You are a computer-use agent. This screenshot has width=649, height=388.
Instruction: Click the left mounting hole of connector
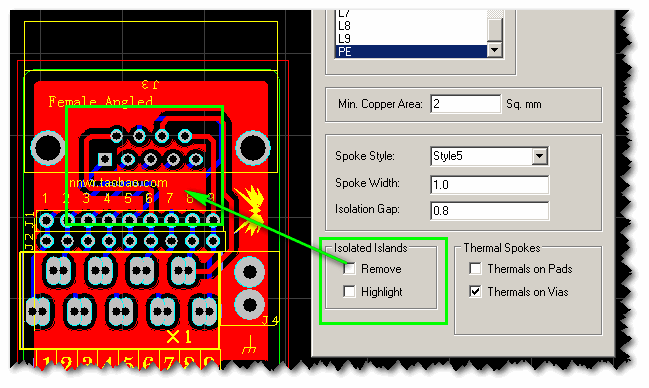click(48, 147)
